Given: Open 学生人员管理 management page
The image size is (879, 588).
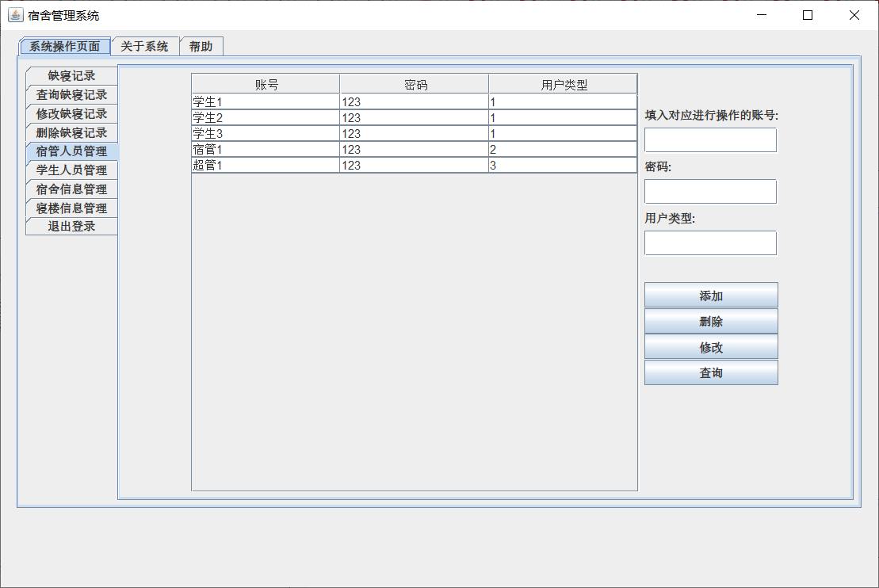Looking at the screenshot, I should pyautogui.click(x=71, y=170).
